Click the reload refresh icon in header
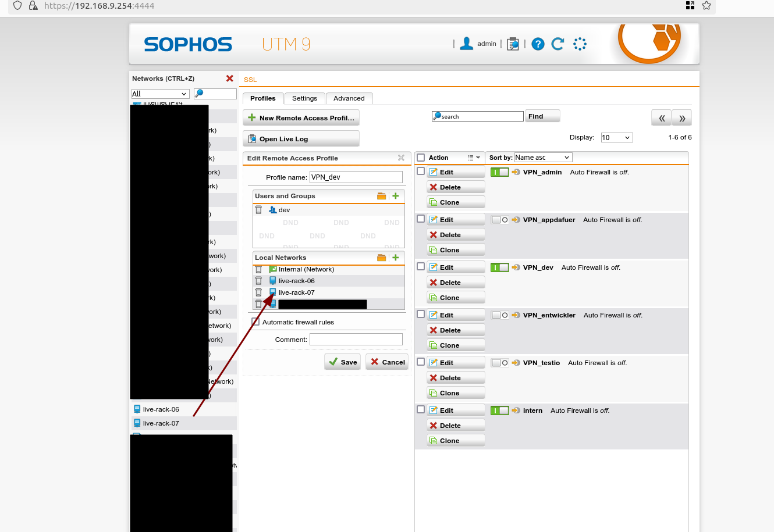This screenshot has height=532, width=774. pyautogui.click(x=558, y=44)
